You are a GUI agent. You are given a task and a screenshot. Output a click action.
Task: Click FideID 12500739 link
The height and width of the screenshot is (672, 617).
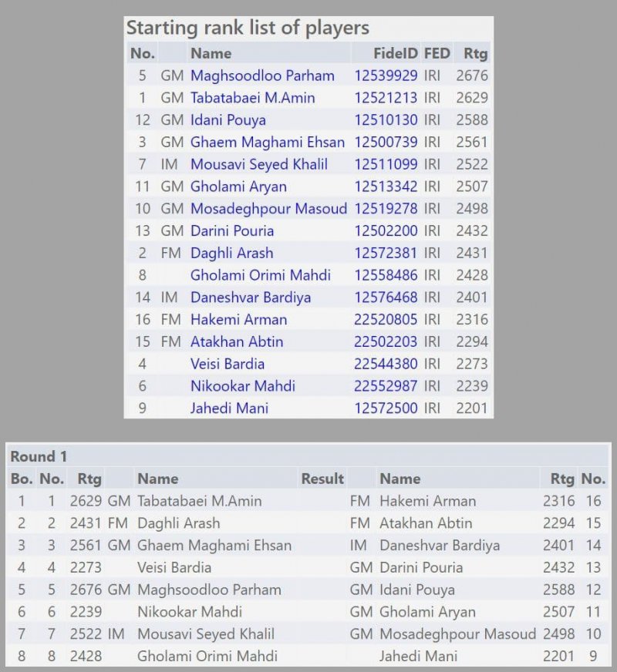click(386, 142)
